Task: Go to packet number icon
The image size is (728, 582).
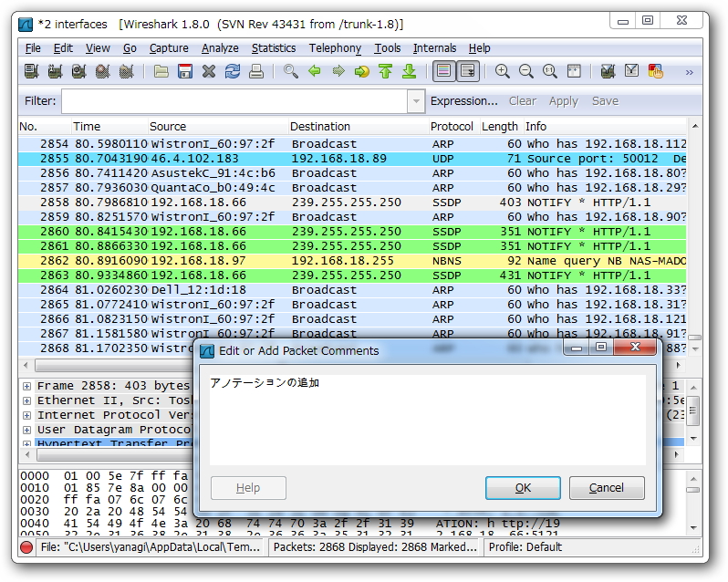Action: 361,71
